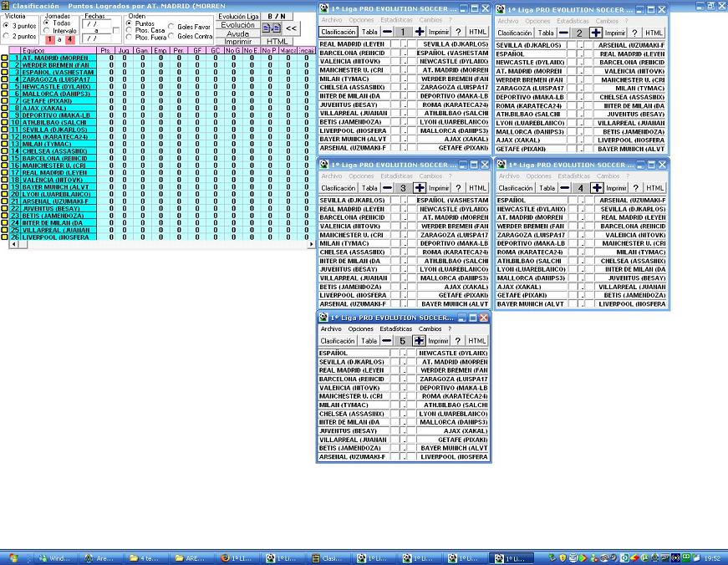This screenshot has width=728, height=565.
Task: Click HTML button in Clasificación panel
Action: coord(277,41)
